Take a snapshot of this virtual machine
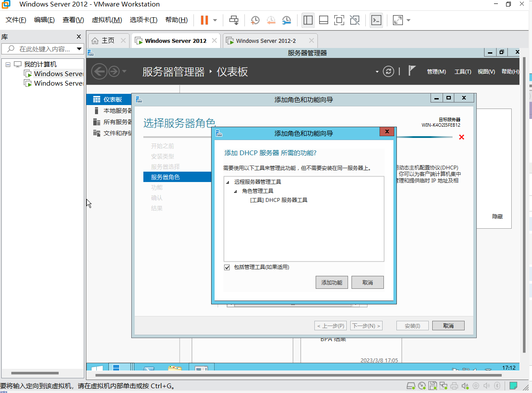Screen dimensions: 532x393 pos(255,20)
